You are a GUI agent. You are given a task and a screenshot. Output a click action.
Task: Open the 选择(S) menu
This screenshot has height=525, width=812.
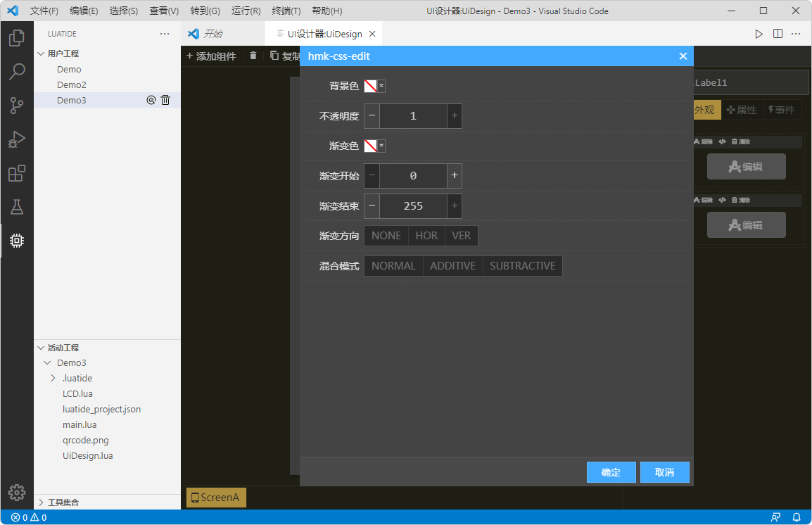(x=124, y=11)
